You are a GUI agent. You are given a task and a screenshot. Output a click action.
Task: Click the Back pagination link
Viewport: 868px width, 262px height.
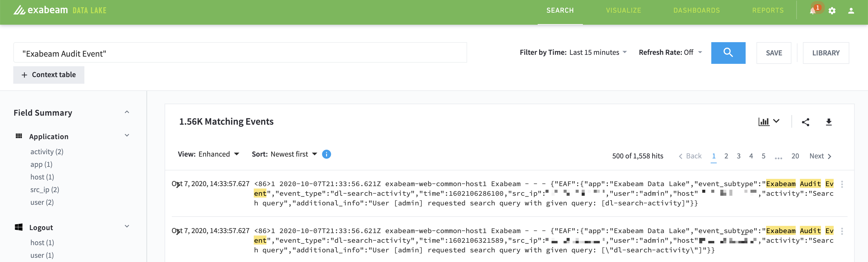690,156
